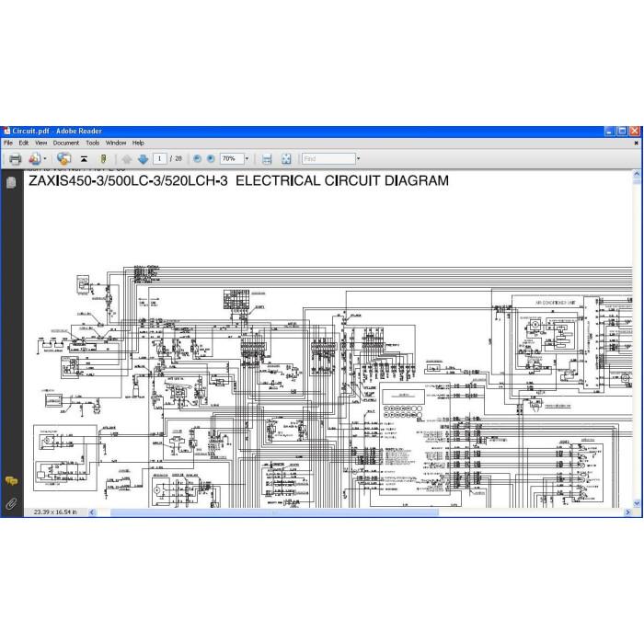Click the vertical scrollbar down arrow
The width and height of the screenshot is (644, 644).
point(637,503)
